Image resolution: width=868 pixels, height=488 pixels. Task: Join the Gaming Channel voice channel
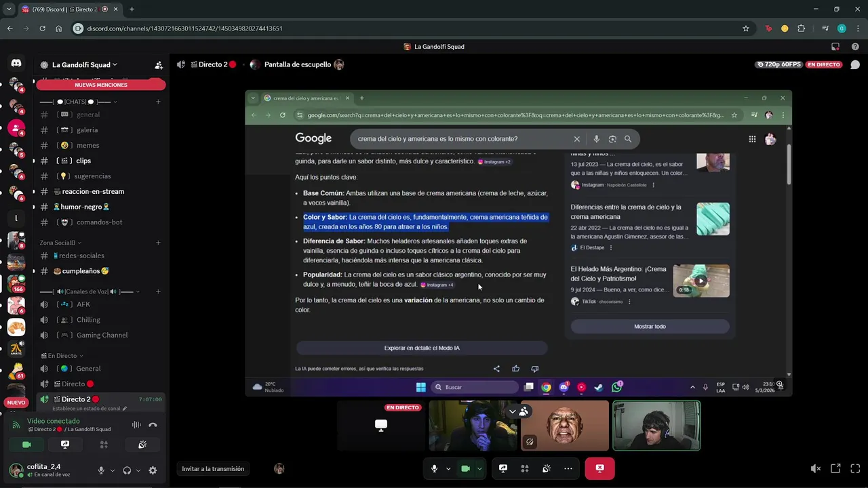tap(102, 335)
